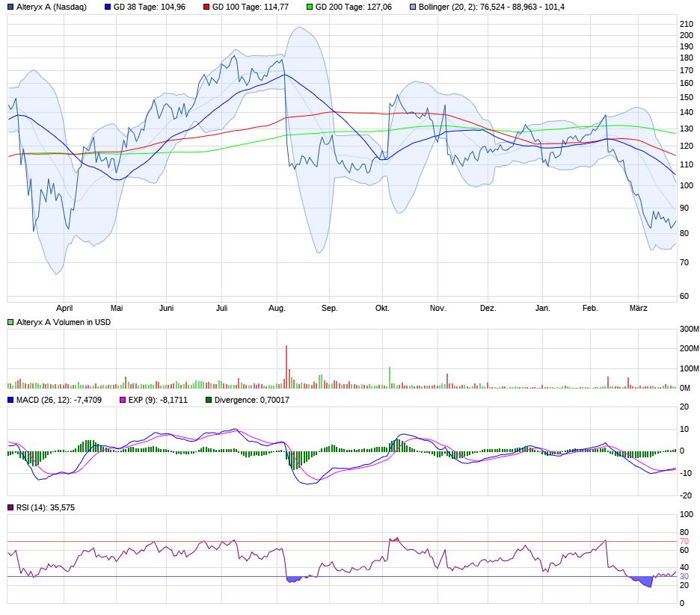Click the 'März' month label on the axis
Image resolution: width=700 pixels, height=615 pixels.
(638, 308)
